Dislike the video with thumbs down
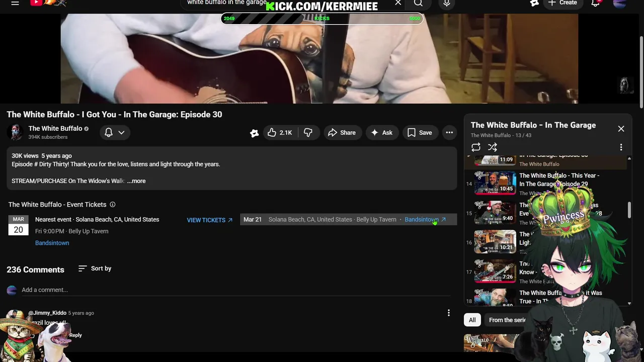 308,133
